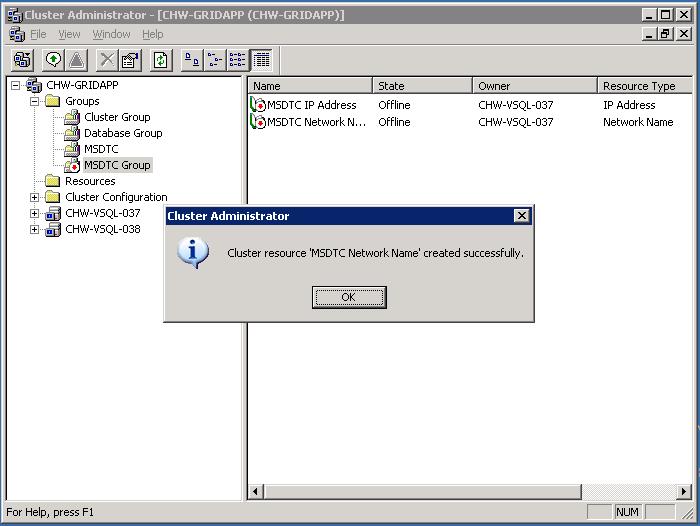Click the NUM indicator in status bar
The width and height of the screenshot is (700, 526).
(x=627, y=512)
